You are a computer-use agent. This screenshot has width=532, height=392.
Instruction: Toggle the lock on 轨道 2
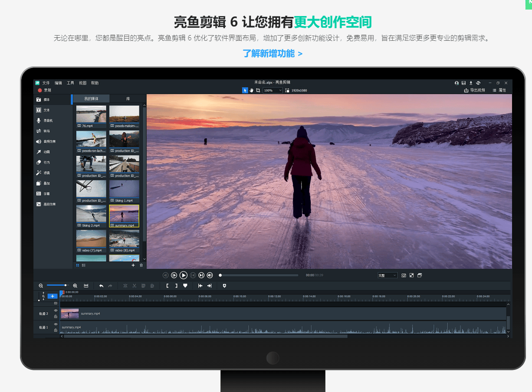56,317
